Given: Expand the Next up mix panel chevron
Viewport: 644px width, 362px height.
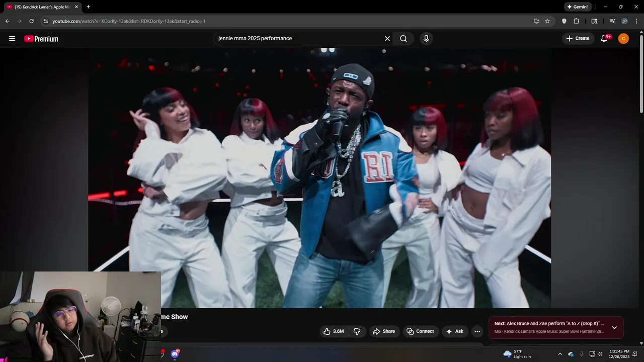Looking at the screenshot, I should [x=614, y=328].
